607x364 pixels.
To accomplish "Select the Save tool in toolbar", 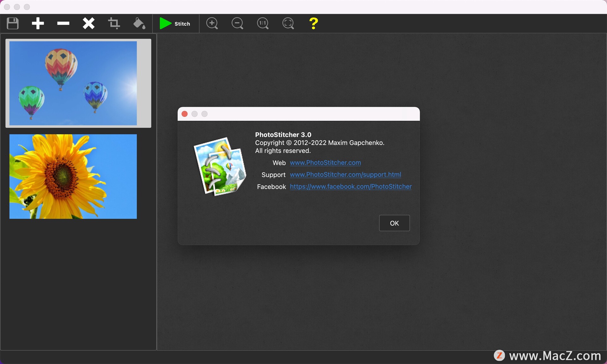I will [x=13, y=23].
